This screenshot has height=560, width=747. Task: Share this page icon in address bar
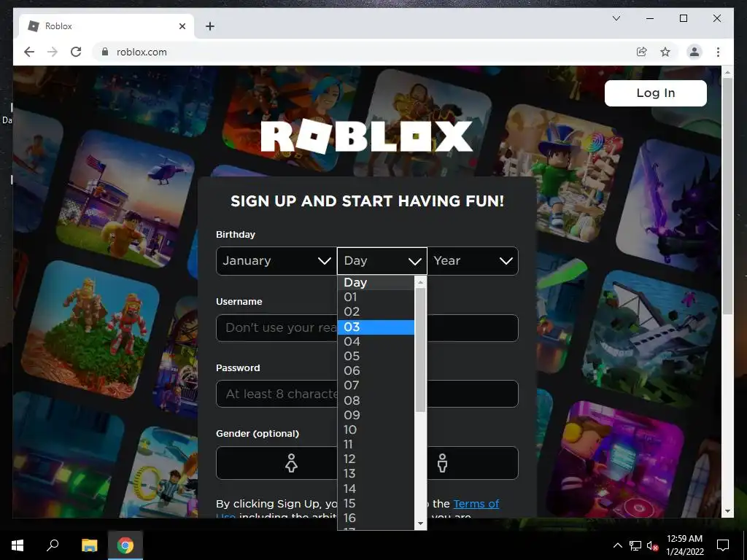point(642,52)
